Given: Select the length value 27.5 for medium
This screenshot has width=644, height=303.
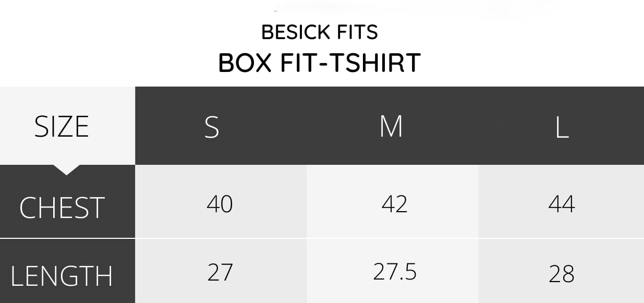Looking at the screenshot, I should [395, 272].
